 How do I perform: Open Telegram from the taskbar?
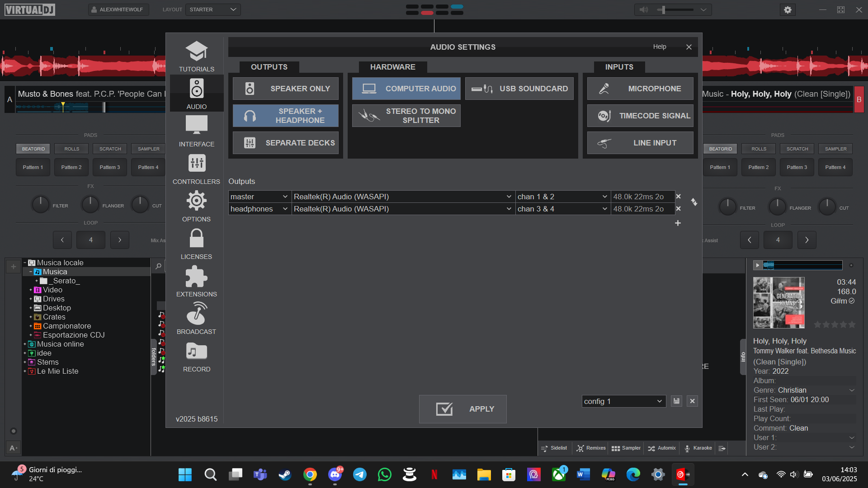(360, 474)
